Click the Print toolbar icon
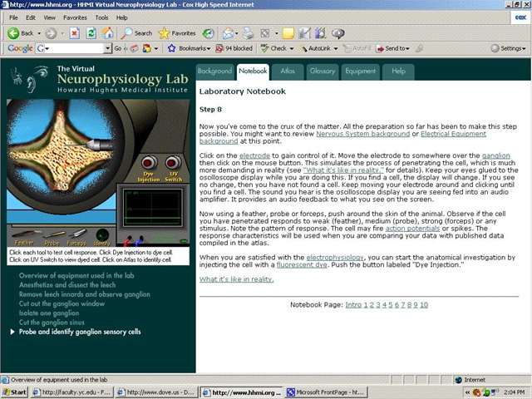 click(x=249, y=33)
